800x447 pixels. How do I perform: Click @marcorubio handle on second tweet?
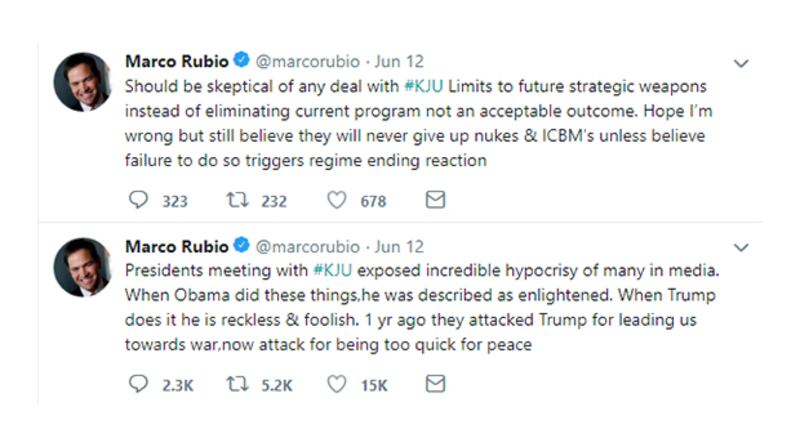(x=310, y=246)
